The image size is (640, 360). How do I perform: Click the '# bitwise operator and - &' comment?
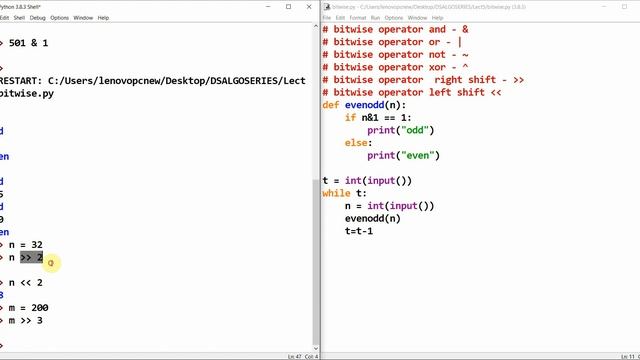click(x=396, y=29)
